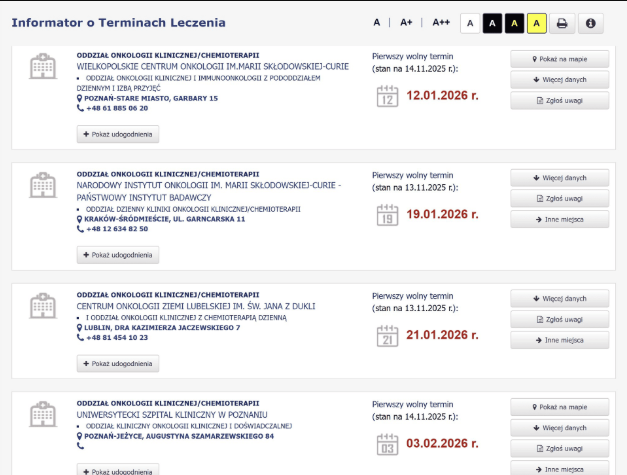The width and height of the screenshot is (627, 475).
Task: Set the default font size A
Action: pyautogui.click(x=377, y=22)
